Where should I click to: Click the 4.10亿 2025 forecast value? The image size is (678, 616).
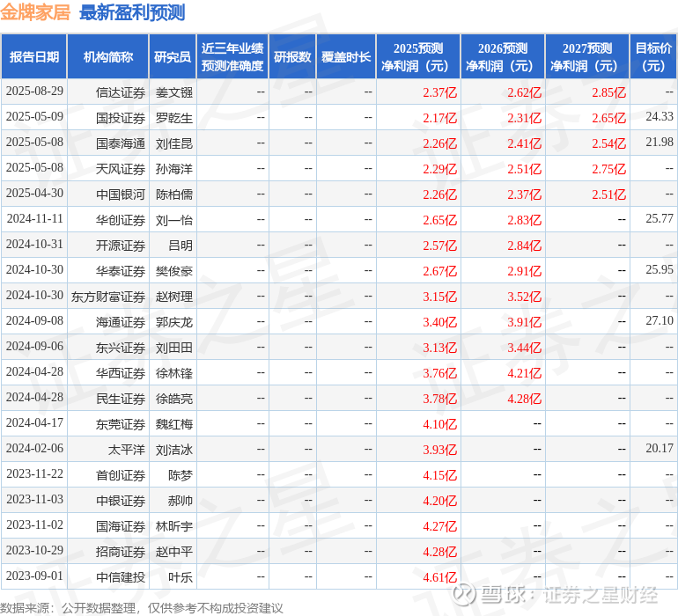point(439,424)
